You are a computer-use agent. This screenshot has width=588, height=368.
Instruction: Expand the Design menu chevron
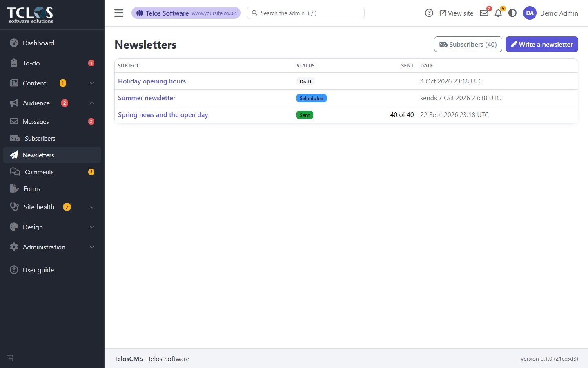click(x=92, y=227)
